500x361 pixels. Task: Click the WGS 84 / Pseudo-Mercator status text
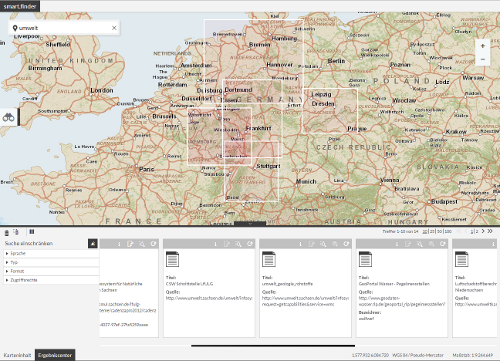418,355
